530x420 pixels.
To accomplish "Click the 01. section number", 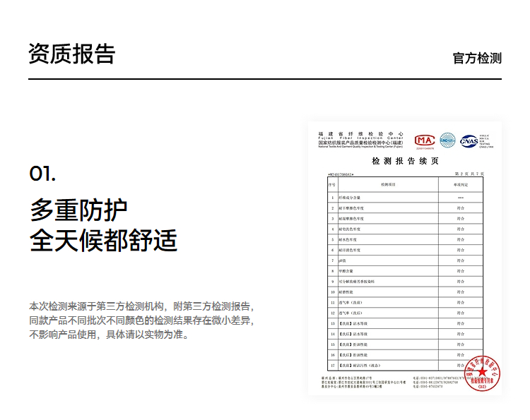I will point(42,174).
